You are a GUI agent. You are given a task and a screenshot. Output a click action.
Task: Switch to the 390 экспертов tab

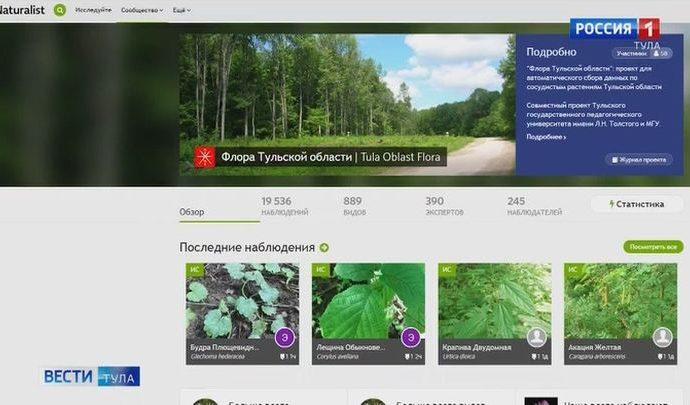tap(444, 206)
